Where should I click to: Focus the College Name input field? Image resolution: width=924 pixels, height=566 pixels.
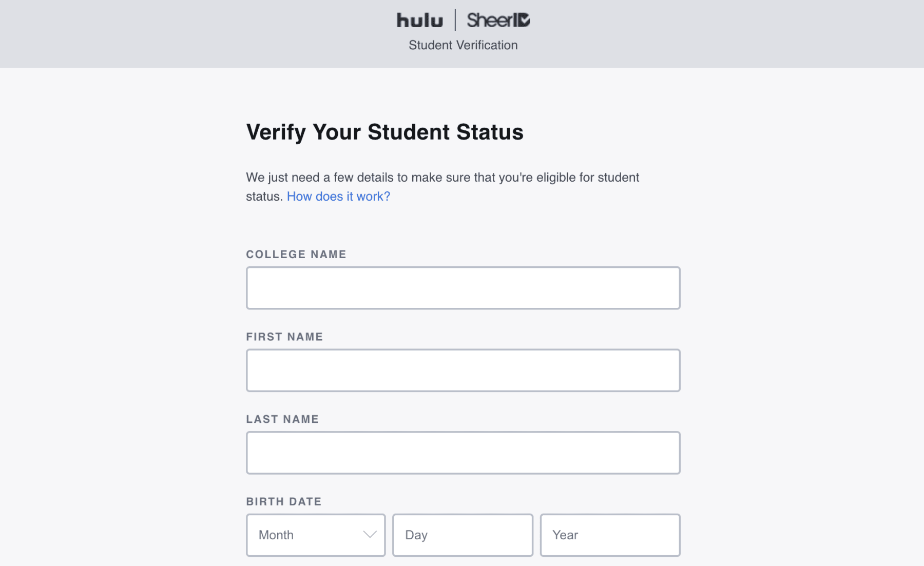[x=463, y=288]
